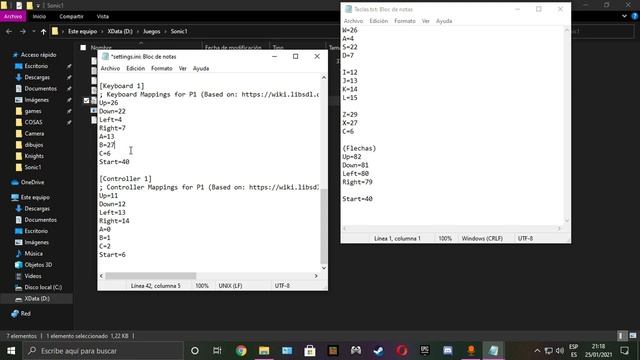Viewport: 640px width, 360px height.
Task: Click Este equipo in the address breadcrumb
Action: (x=82, y=31)
